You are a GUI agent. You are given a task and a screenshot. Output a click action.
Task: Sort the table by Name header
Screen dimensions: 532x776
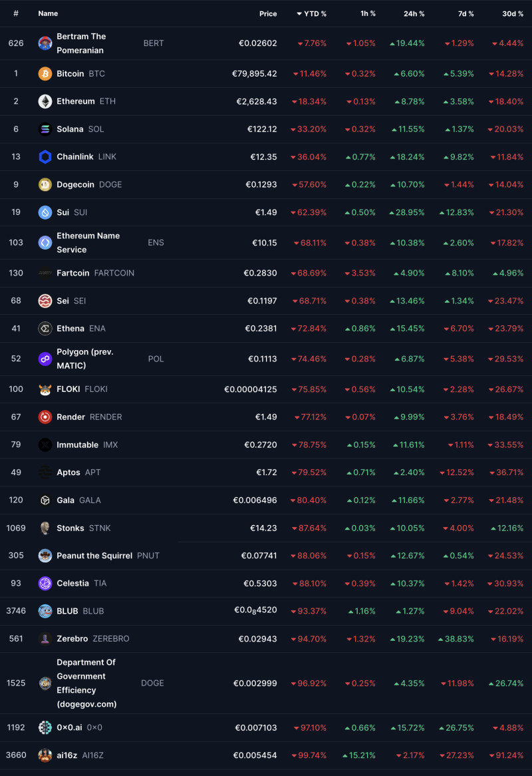pyautogui.click(x=48, y=13)
